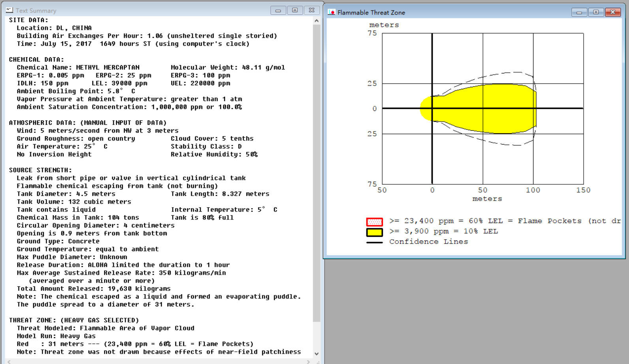Click 'Circular Opening Diameter: 4 centimeters' line
The image size is (629, 364).
(96, 225)
